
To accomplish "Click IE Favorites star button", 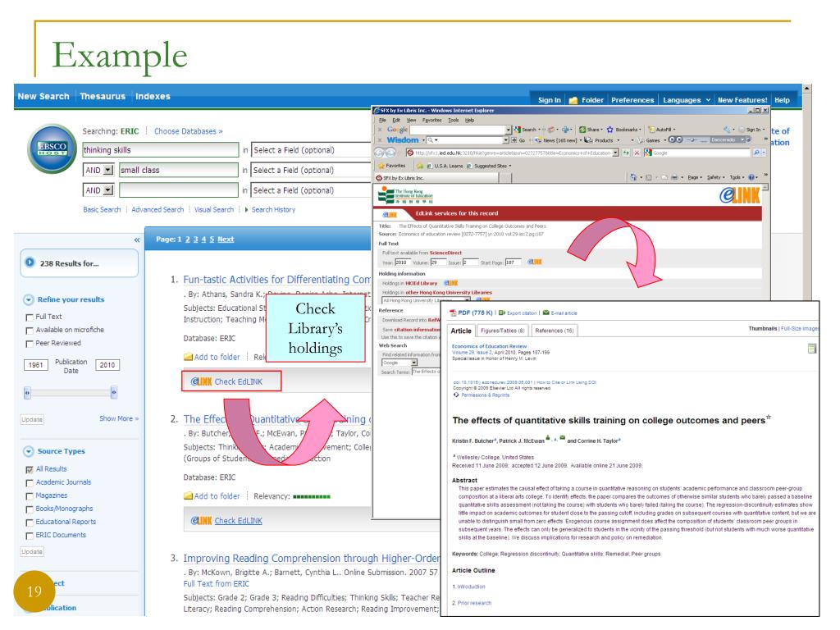I will coord(392,166).
